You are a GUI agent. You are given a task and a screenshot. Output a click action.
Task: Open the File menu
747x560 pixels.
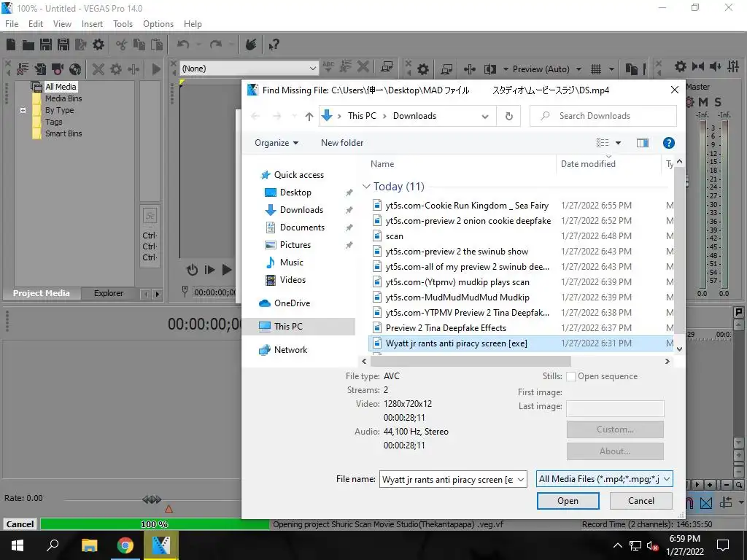tap(12, 24)
